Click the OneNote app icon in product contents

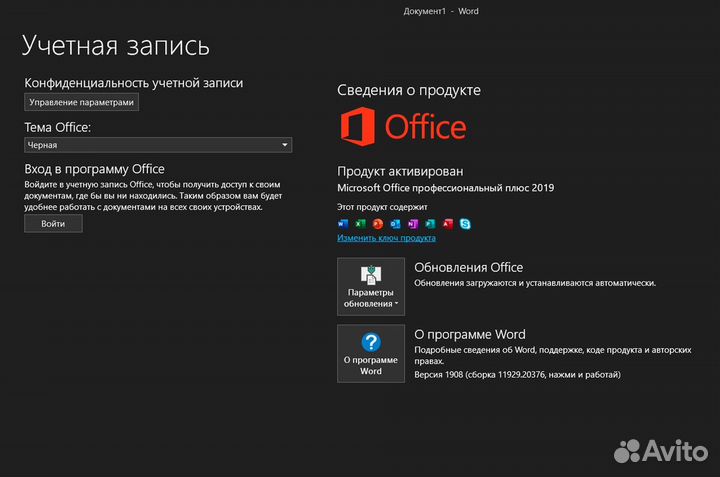click(x=413, y=224)
